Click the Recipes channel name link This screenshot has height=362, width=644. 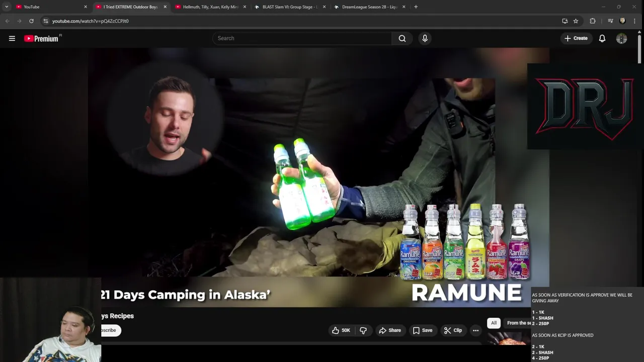(117, 316)
